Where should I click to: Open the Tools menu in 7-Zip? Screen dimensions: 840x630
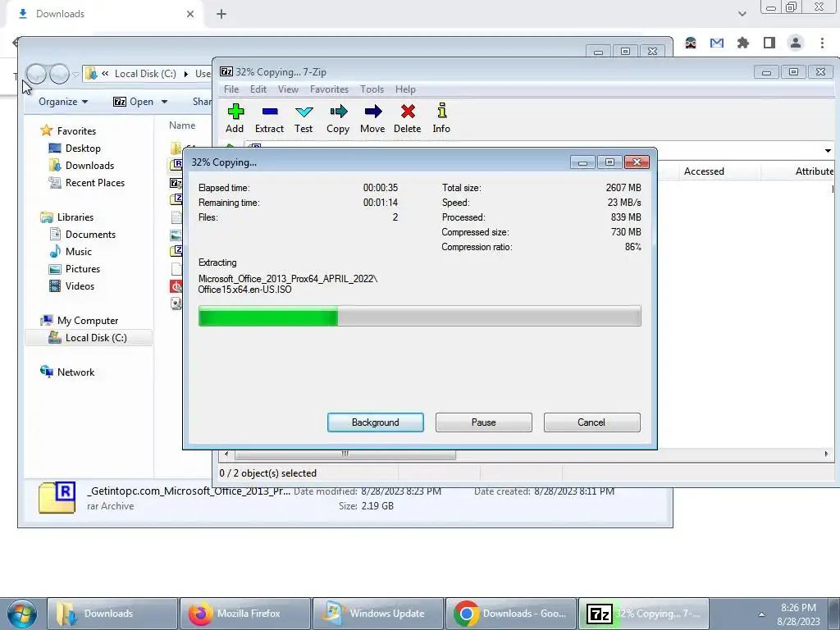tap(372, 89)
